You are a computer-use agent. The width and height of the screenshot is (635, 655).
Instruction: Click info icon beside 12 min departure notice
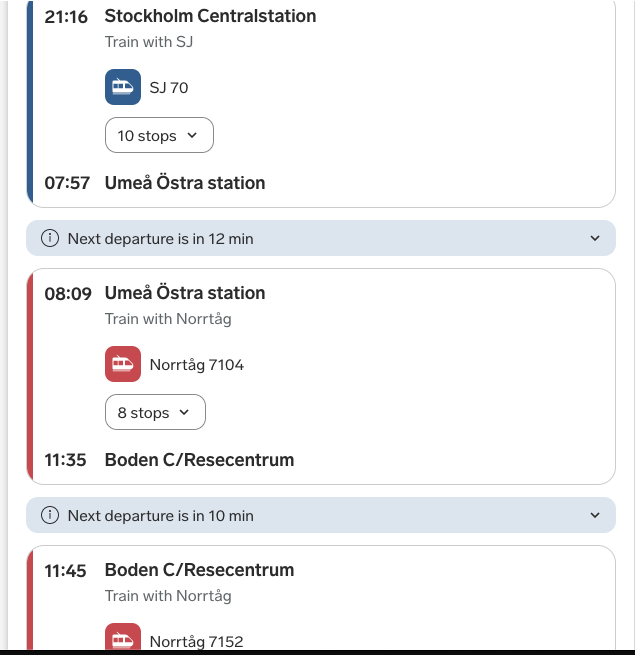tap(50, 238)
